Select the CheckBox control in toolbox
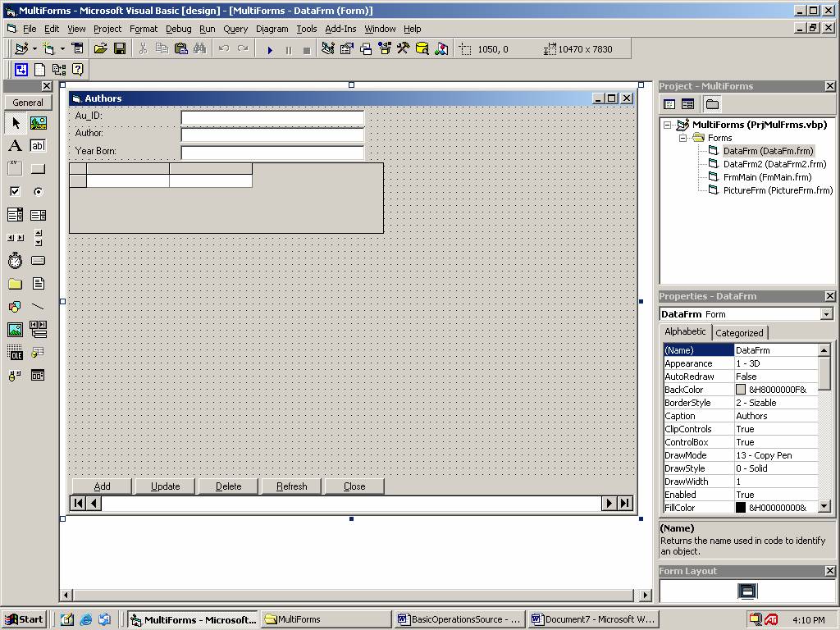This screenshot has width=840, height=630. pyautogui.click(x=15, y=192)
